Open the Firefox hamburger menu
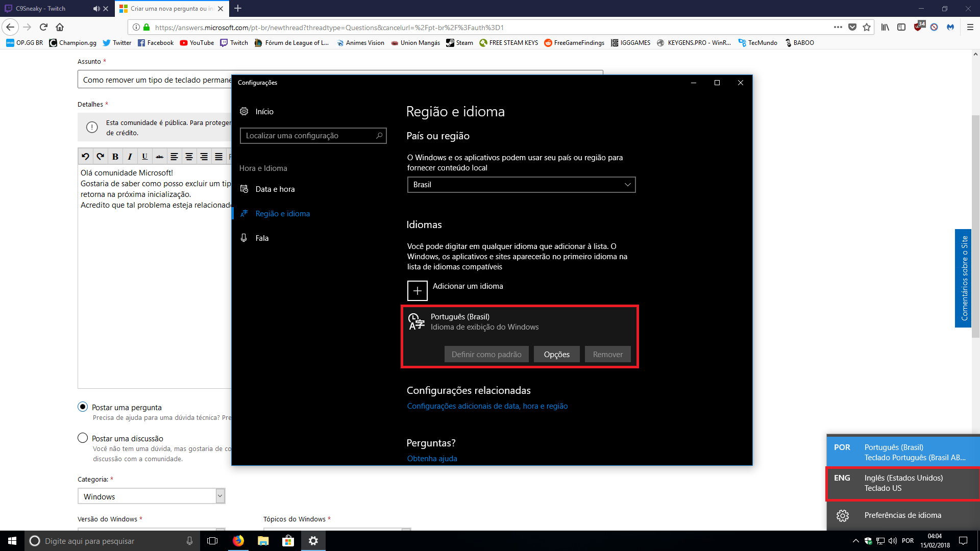The height and width of the screenshot is (551, 980). click(x=970, y=27)
